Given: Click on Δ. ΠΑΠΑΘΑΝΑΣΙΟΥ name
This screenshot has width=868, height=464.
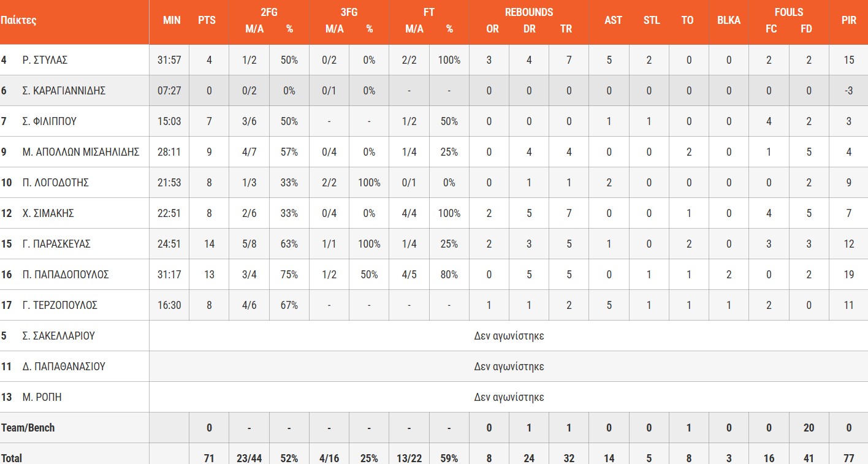Looking at the screenshot, I should click(64, 367).
